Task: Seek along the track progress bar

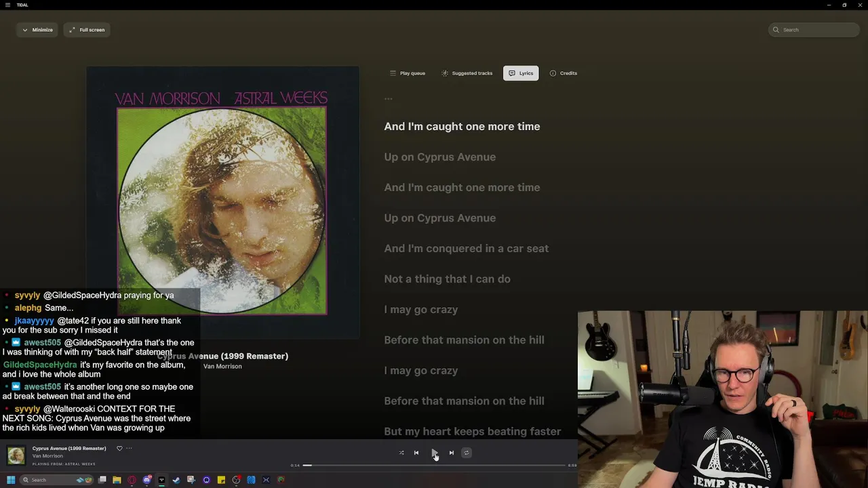Action: tap(434, 466)
